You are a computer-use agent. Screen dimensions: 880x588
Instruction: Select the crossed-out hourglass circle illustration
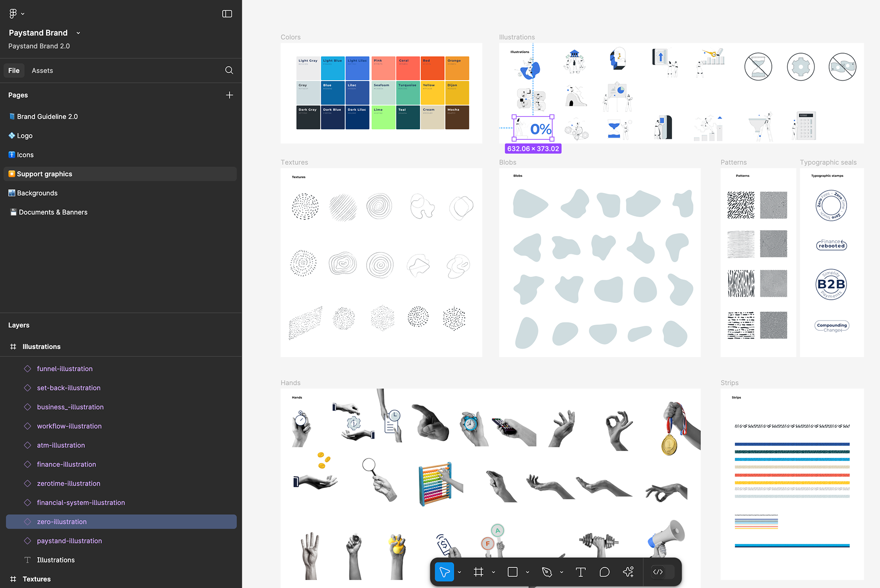coord(758,67)
